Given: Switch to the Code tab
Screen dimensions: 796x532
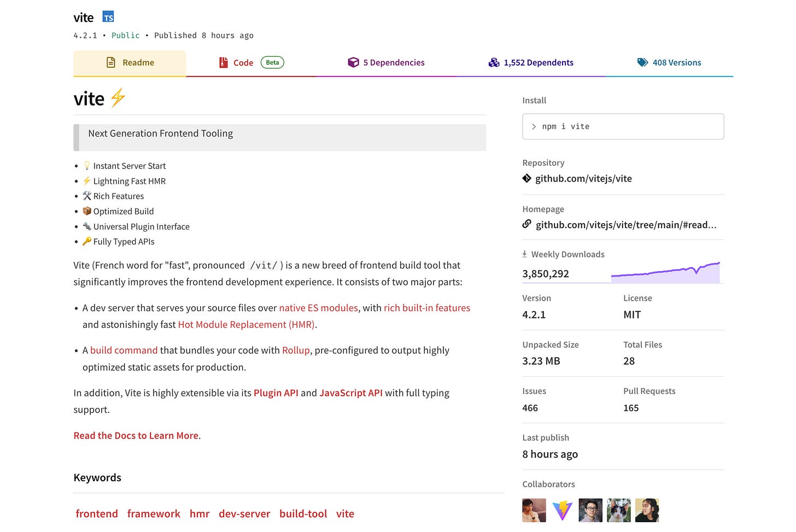Looking at the screenshot, I should tap(251, 63).
